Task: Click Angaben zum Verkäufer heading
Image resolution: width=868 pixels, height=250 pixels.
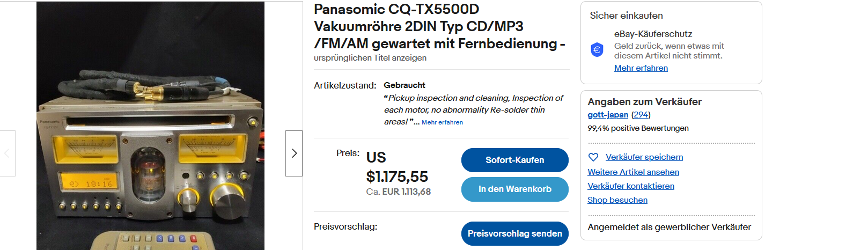Action: click(644, 102)
